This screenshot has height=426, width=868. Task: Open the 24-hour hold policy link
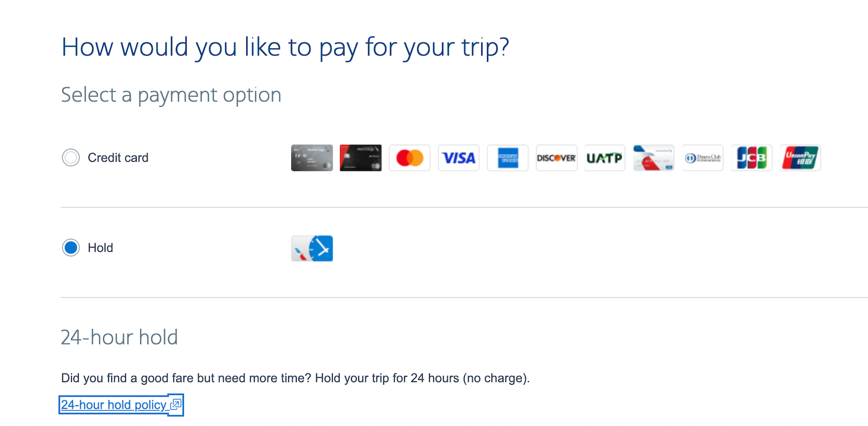point(113,405)
